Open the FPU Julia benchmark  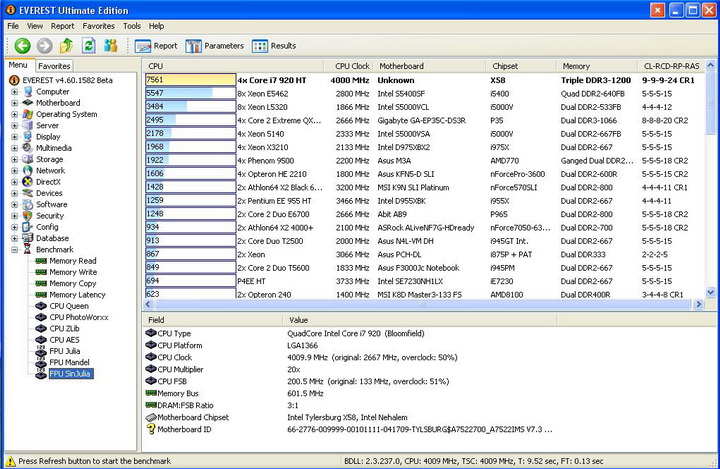click(x=65, y=351)
